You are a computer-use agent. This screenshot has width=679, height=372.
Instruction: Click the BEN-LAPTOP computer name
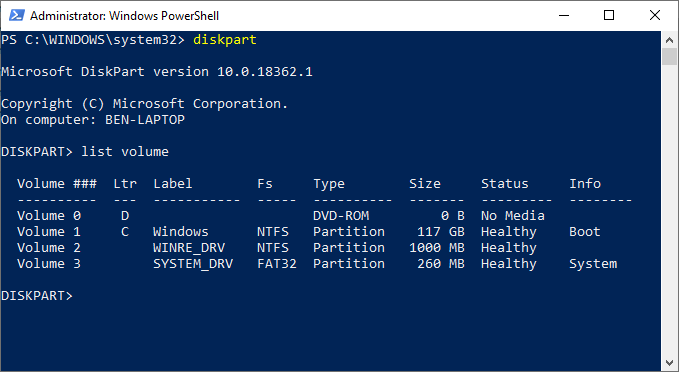click(x=145, y=120)
